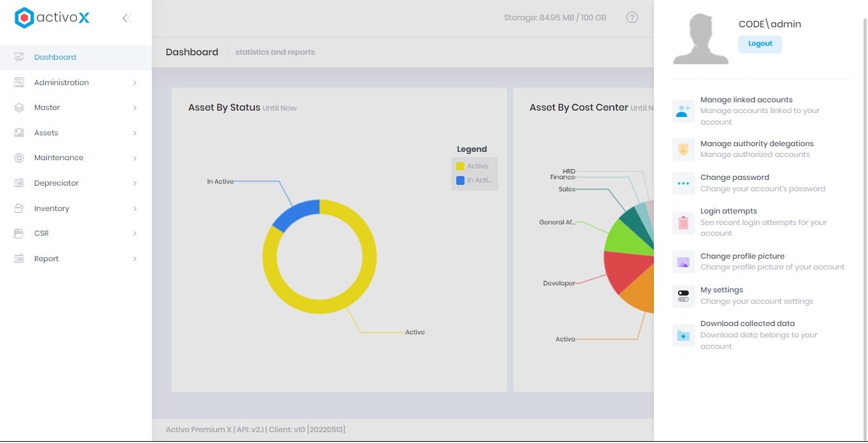The height and width of the screenshot is (443, 868).
Task: Click the Manage linked accounts icon
Action: click(x=683, y=111)
